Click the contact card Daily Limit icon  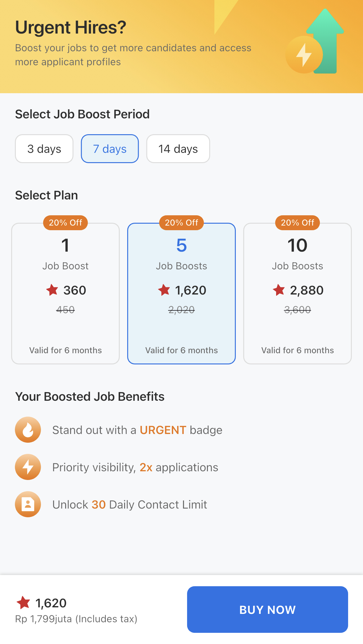coord(28,504)
